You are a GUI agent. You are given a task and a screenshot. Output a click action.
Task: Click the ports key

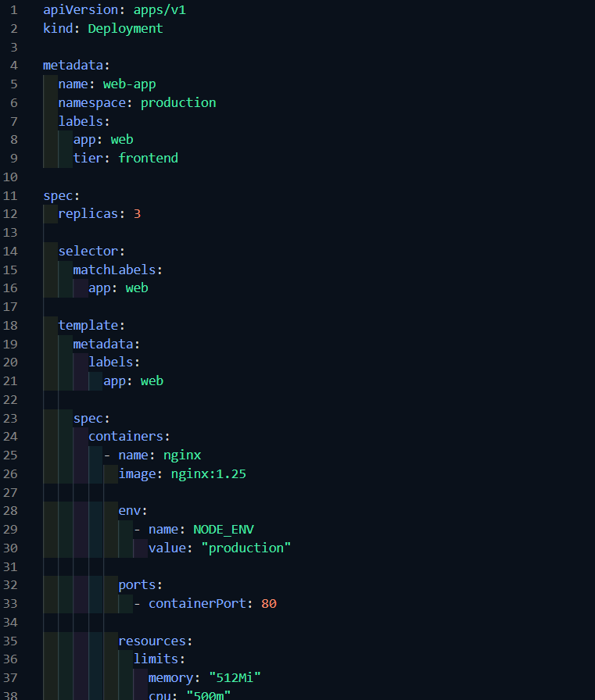[137, 585]
